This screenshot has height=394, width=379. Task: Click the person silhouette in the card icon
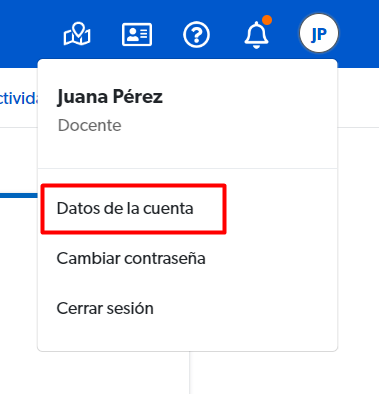(x=132, y=34)
